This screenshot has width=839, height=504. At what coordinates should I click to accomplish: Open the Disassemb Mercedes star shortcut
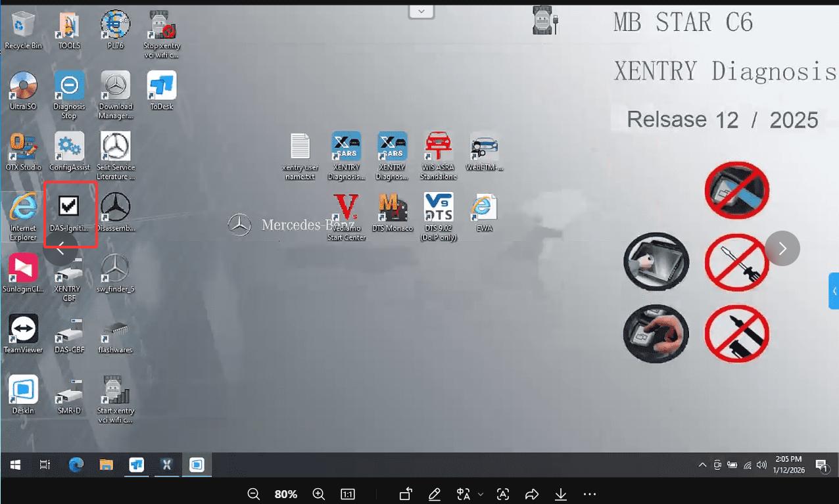[116, 213]
